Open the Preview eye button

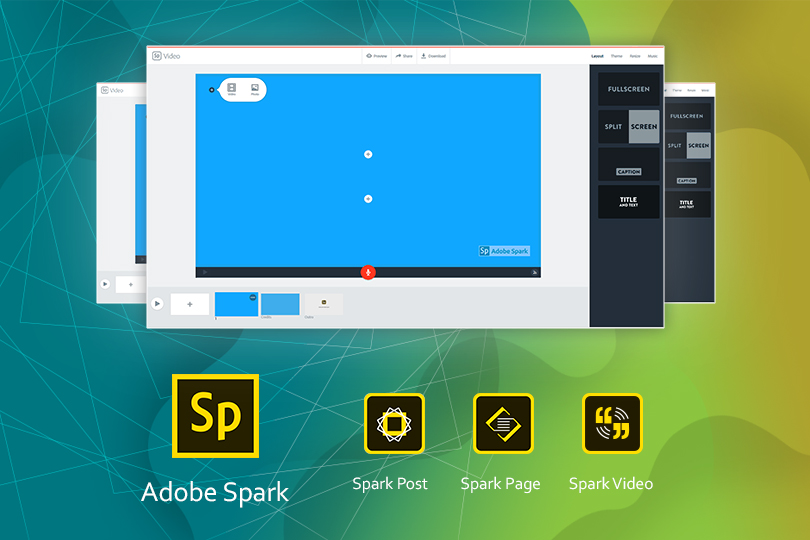(x=377, y=56)
